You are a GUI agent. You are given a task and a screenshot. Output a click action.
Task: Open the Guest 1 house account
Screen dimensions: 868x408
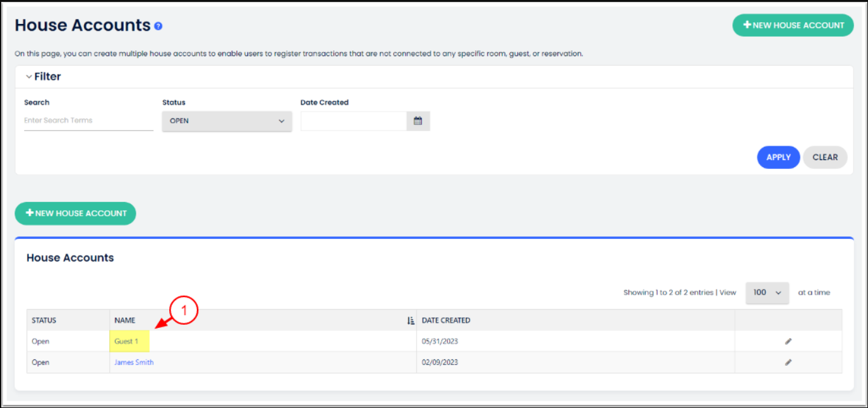pyautogui.click(x=126, y=341)
